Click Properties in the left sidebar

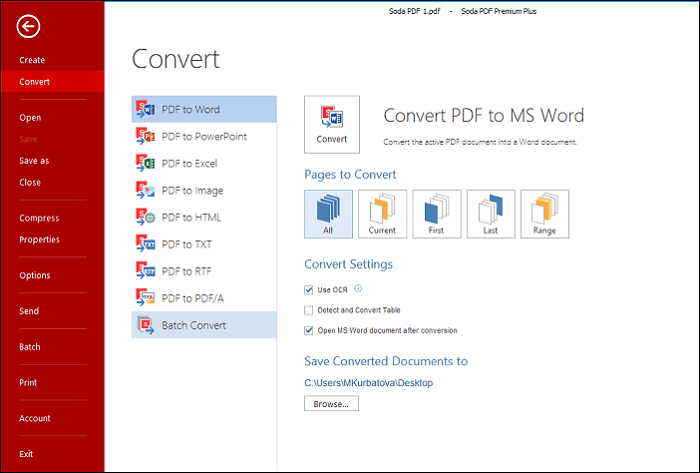39,240
